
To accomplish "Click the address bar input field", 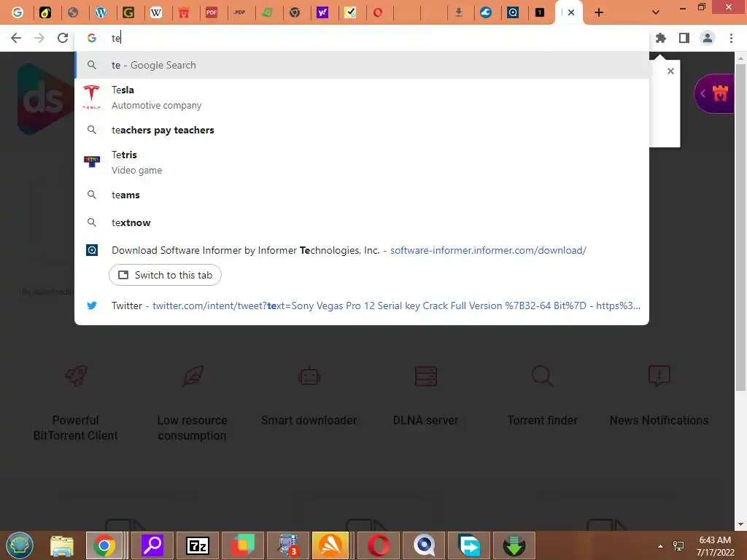I will [x=362, y=38].
